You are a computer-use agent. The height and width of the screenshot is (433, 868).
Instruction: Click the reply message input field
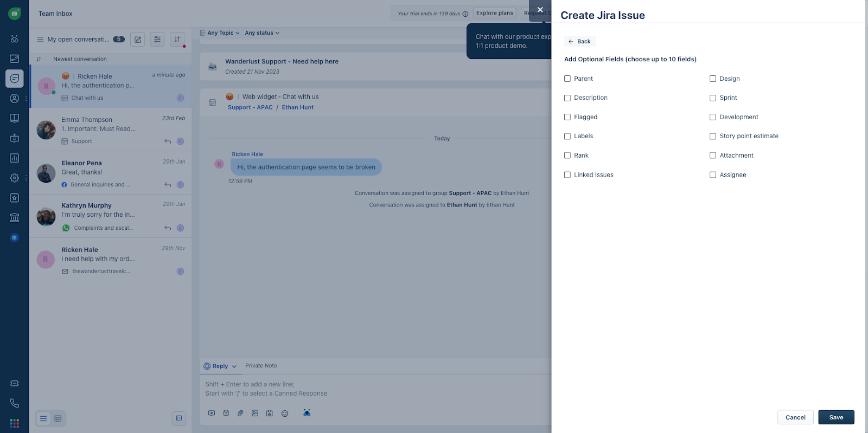click(x=375, y=389)
